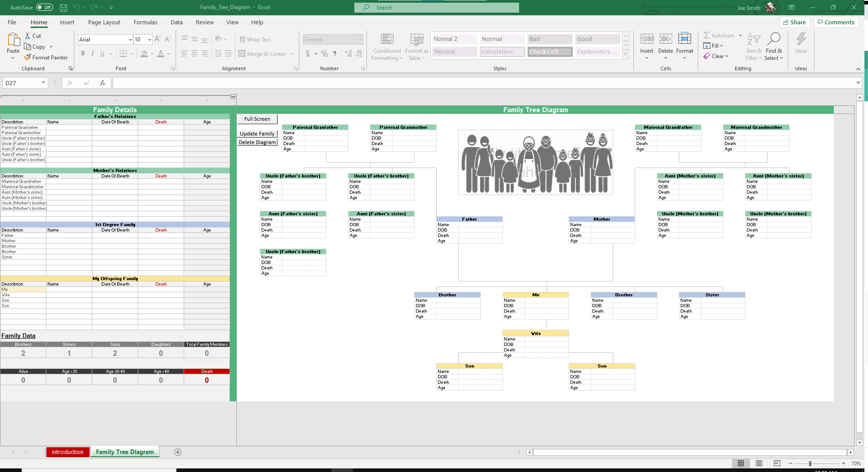Viewport: 868px width, 472px height.
Task: Open the font name dropdown
Action: pos(130,40)
